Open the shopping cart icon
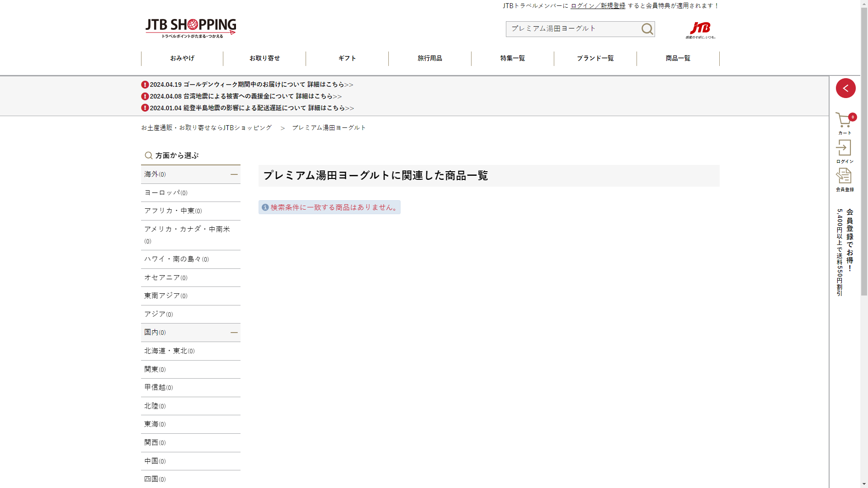868x488 pixels. [844, 121]
